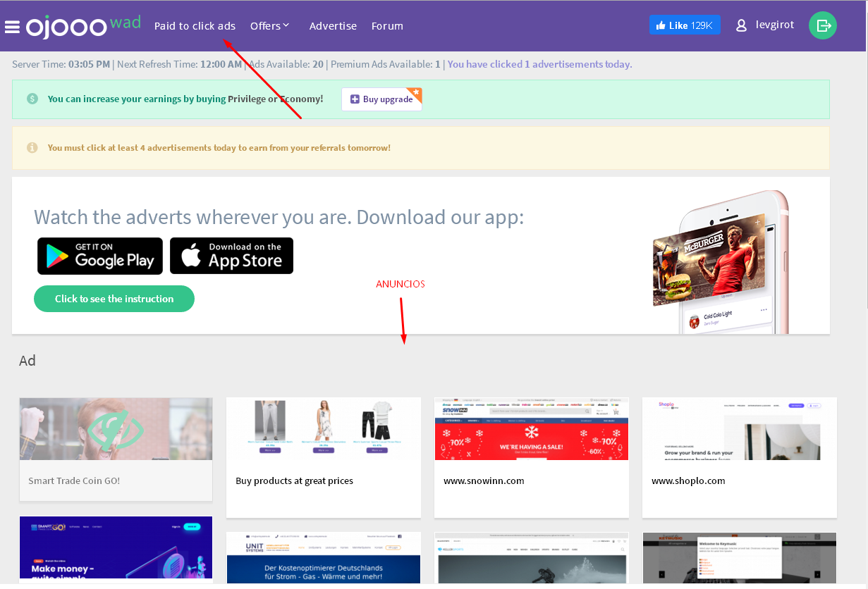Screen dimensions: 868x589
Task: Open the Unit Systems Strom Gas ad
Action: 324,558
